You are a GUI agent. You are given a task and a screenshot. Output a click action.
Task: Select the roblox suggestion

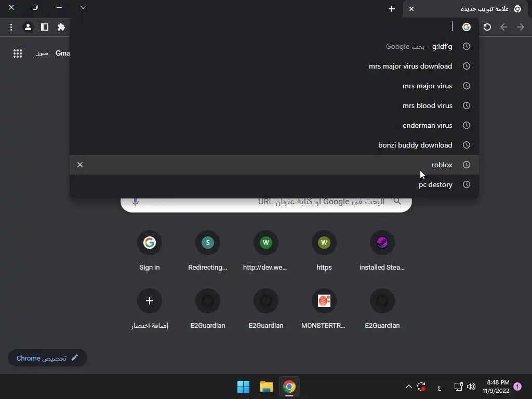[274, 165]
